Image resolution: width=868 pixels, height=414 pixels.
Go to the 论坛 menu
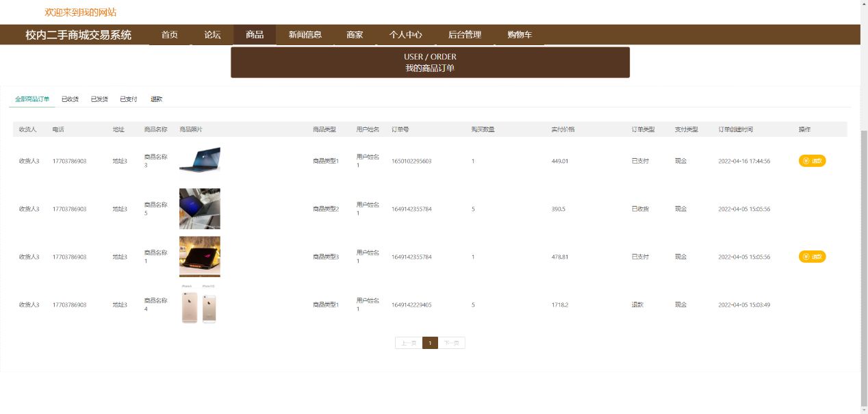coord(213,35)
